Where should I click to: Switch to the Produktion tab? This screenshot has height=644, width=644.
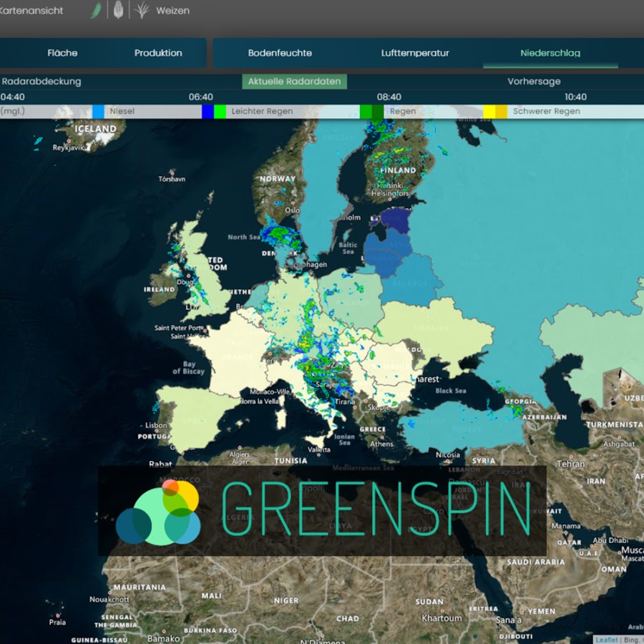(158, 53)
